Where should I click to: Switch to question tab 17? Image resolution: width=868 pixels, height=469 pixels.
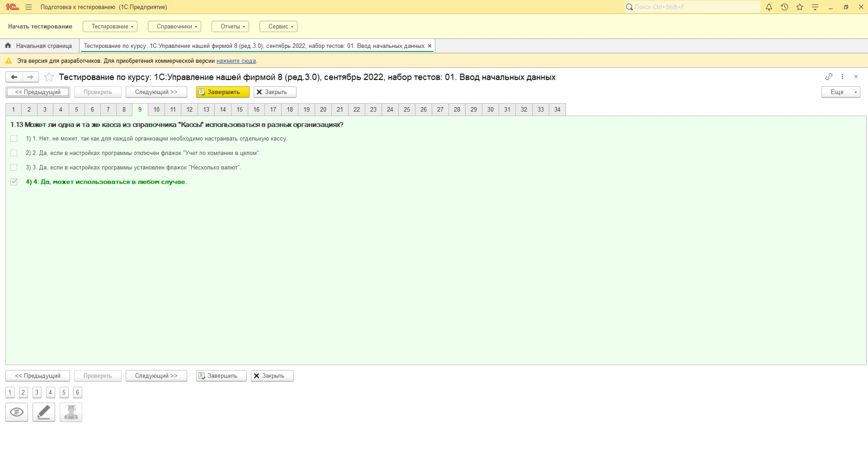tap(273, 109)
